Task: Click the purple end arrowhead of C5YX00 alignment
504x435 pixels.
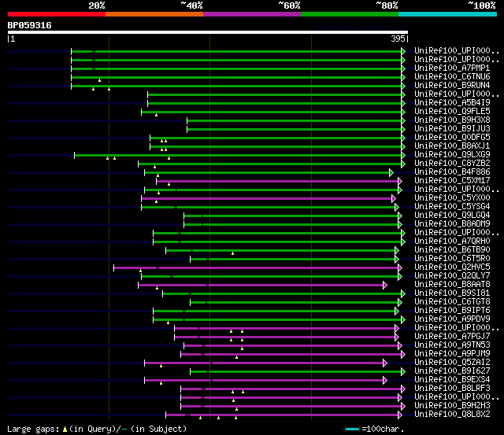Action: click(394, 199)
